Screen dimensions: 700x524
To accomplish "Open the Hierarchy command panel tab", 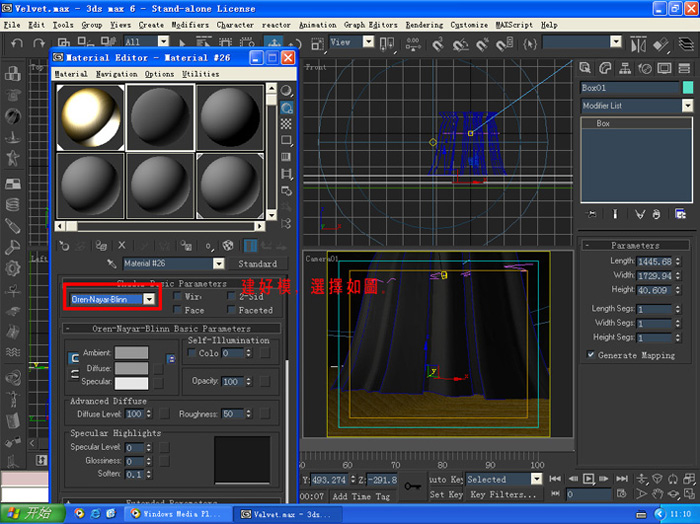I will point(625,68).
